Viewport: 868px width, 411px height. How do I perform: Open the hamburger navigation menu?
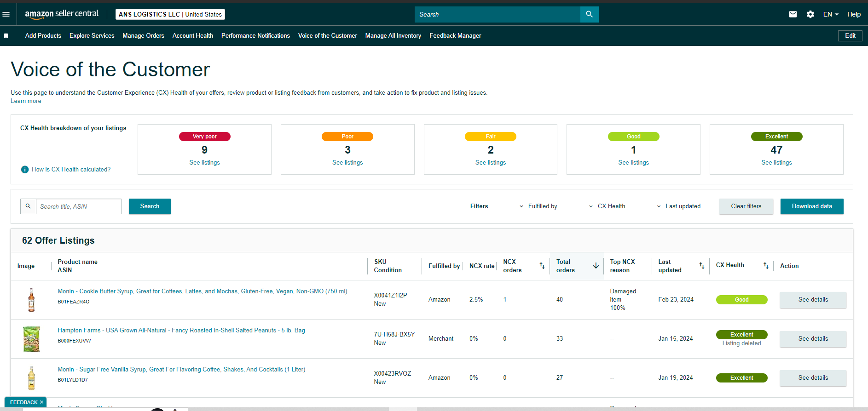6,14
